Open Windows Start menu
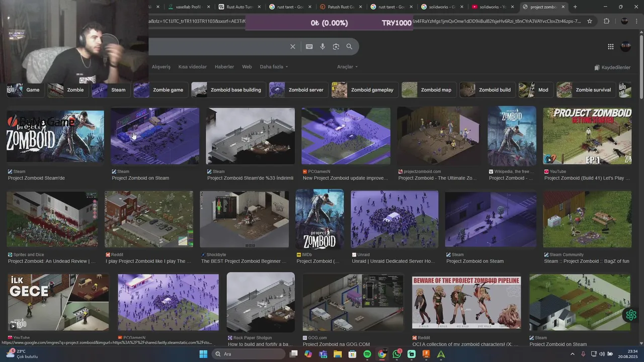This screenshot has width=644, height=362. click(203, 354)
